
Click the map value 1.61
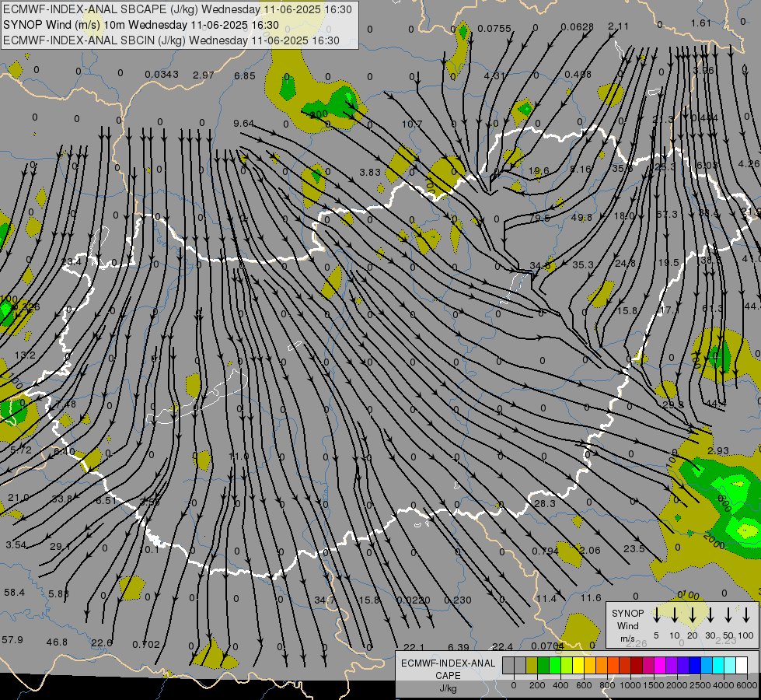[701, 23]
